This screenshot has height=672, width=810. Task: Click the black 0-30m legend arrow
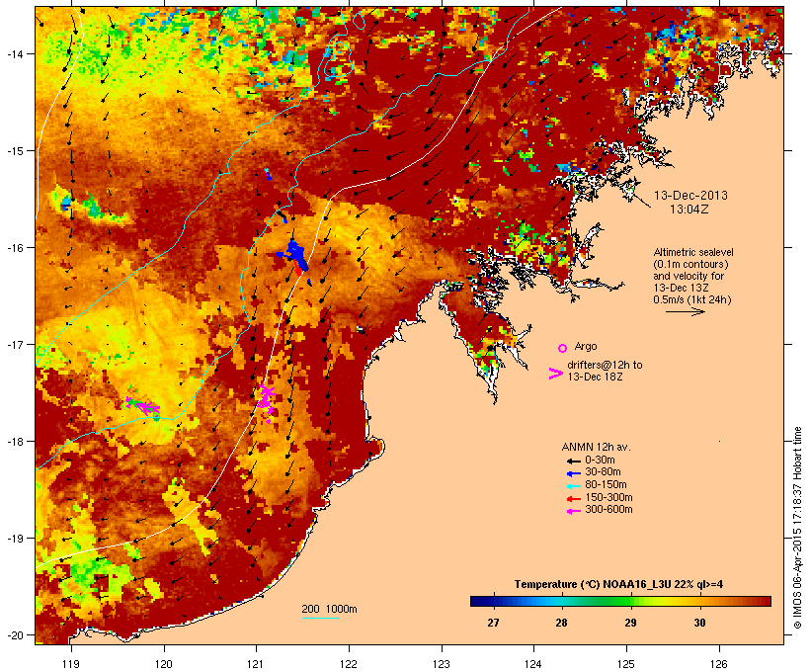pyautogui.click(x=573, y=461)
